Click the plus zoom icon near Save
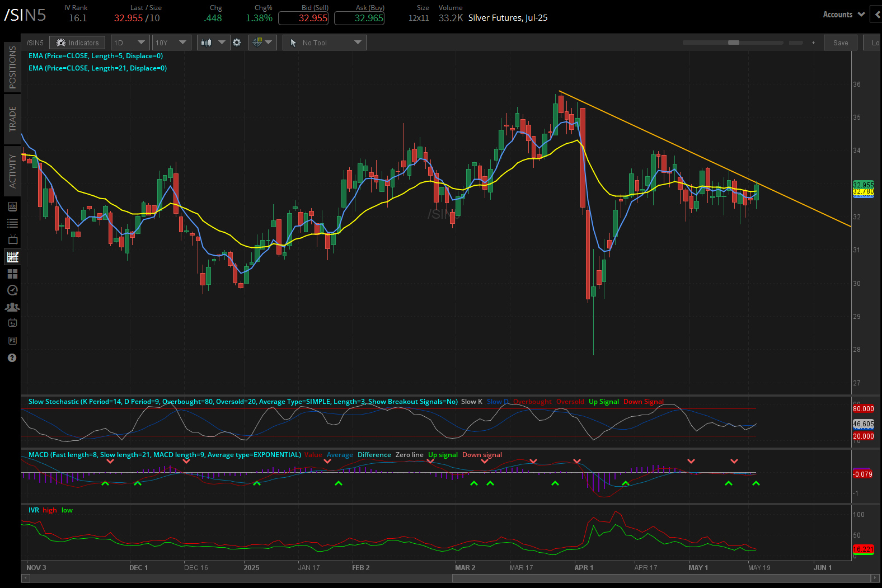Image resolution: width=882 pixels, height=588 pixels. point(813,43)
